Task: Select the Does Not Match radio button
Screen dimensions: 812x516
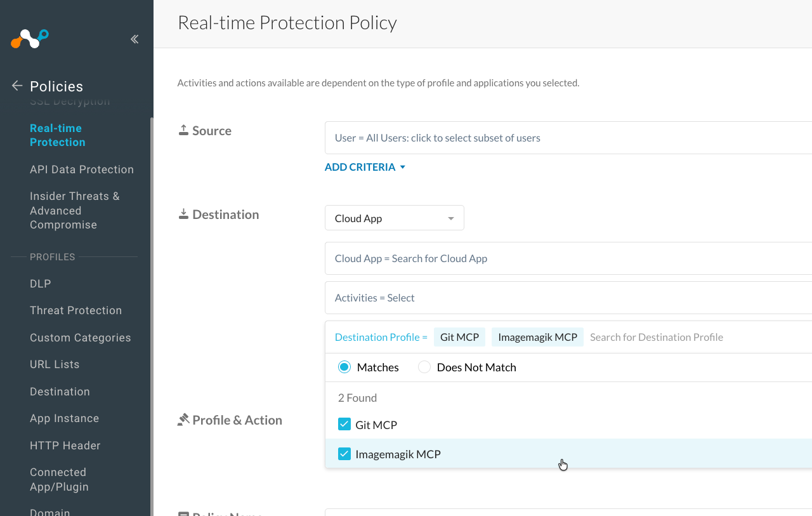Action: tap(424, 367)
